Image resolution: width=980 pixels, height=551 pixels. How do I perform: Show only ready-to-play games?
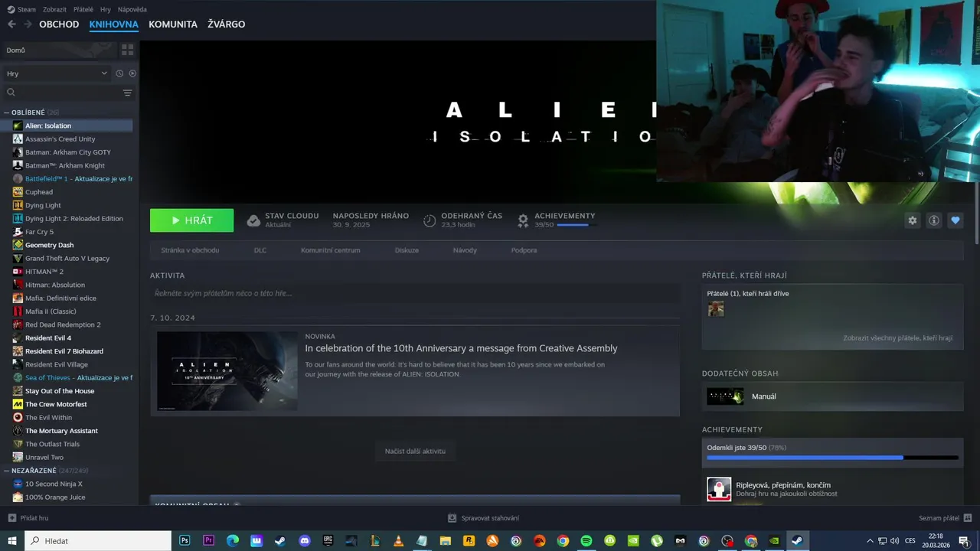132,73
